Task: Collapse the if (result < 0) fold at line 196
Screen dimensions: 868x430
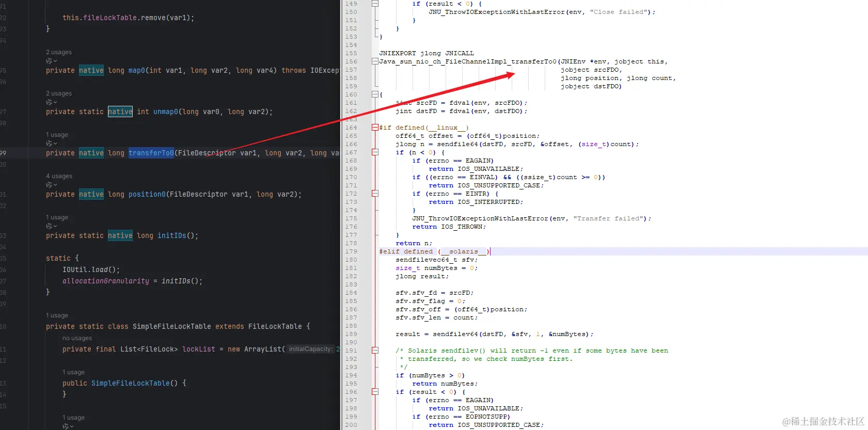Action: click(x=375, y=392)
